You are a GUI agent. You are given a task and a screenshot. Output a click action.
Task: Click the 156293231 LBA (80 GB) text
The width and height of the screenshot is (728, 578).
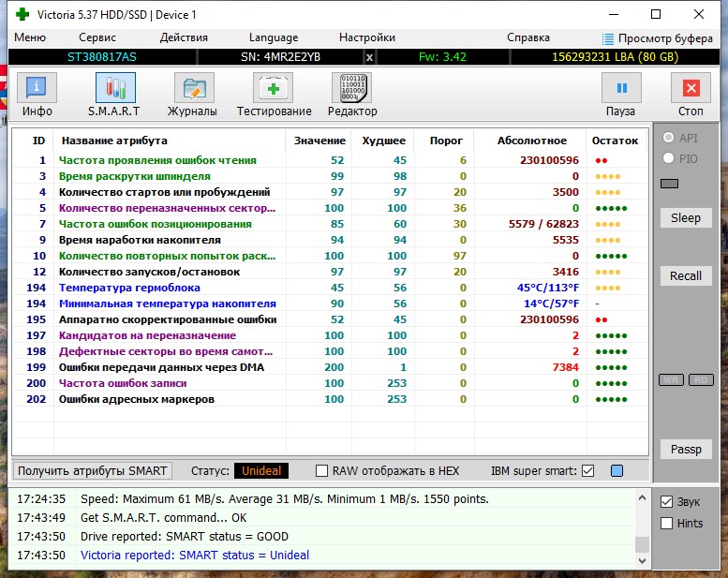(x=615, y=57)
